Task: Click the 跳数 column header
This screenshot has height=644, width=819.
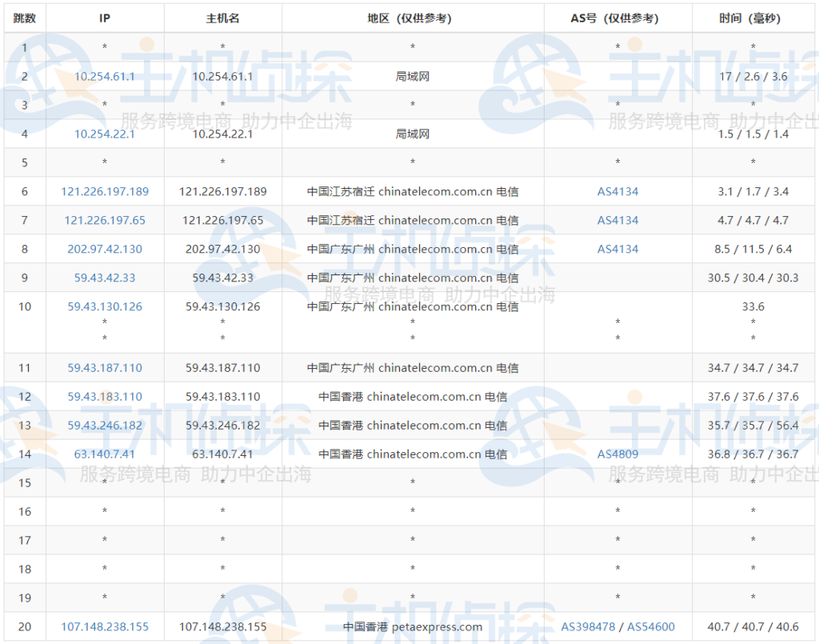Action: [25, 18]
